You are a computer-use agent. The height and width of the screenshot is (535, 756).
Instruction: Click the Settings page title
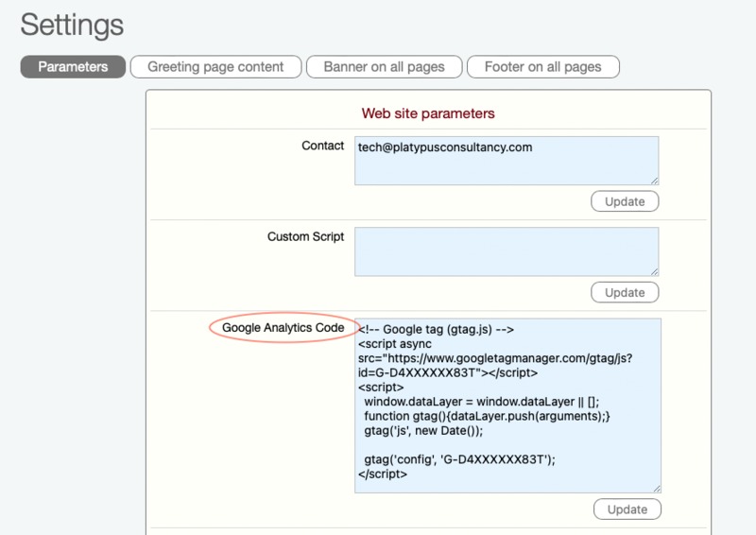point(72,25)
